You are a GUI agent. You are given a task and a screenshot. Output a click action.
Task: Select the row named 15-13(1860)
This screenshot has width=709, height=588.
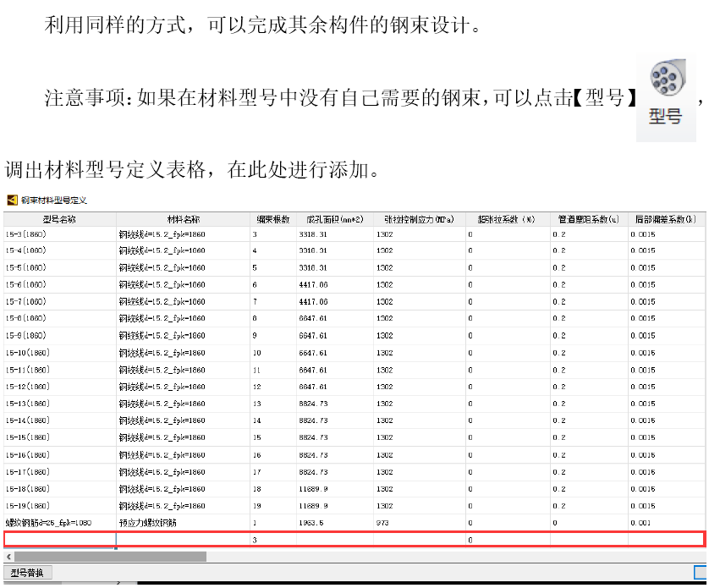[354, 404]
